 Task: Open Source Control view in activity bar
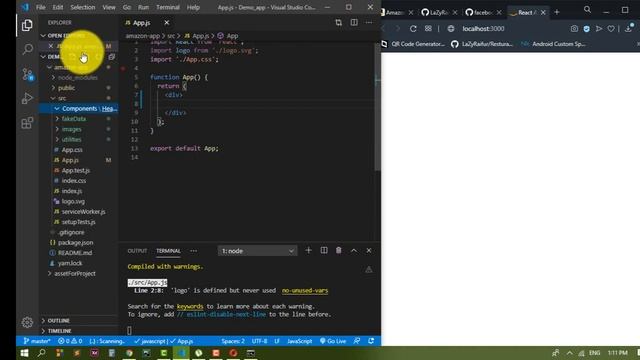(27, 74)
